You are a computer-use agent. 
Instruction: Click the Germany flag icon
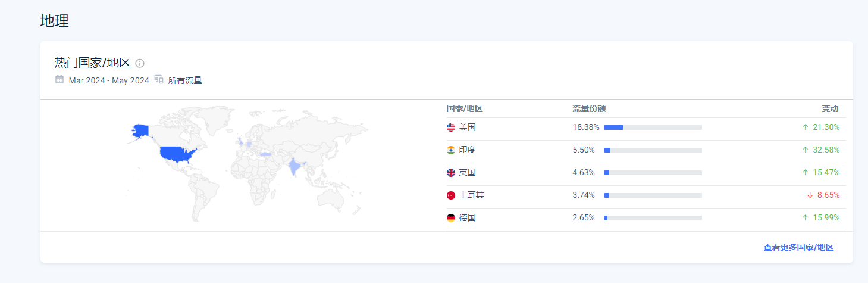click(451, 218)
